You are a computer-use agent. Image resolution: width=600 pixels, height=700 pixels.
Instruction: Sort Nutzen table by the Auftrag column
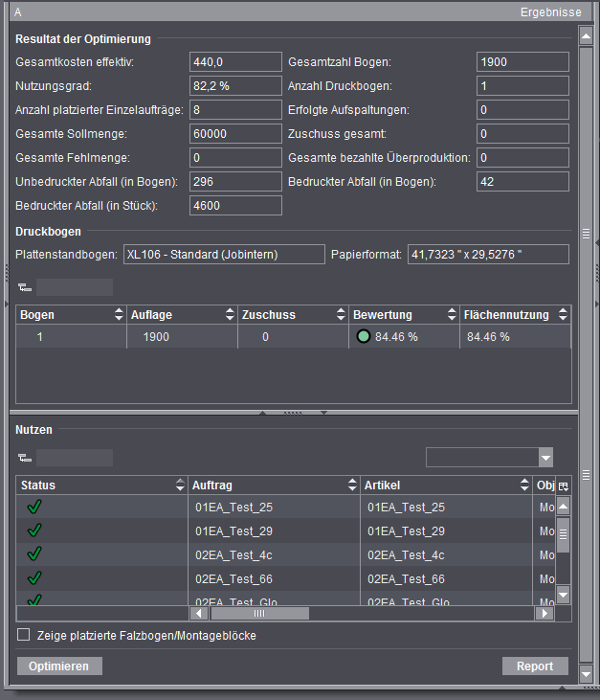[352, 485]
